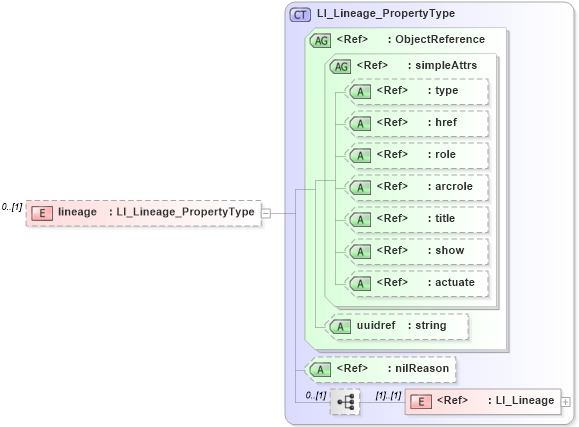Click '<Ref>' in the LI_Lineage row

pos(452,400)
